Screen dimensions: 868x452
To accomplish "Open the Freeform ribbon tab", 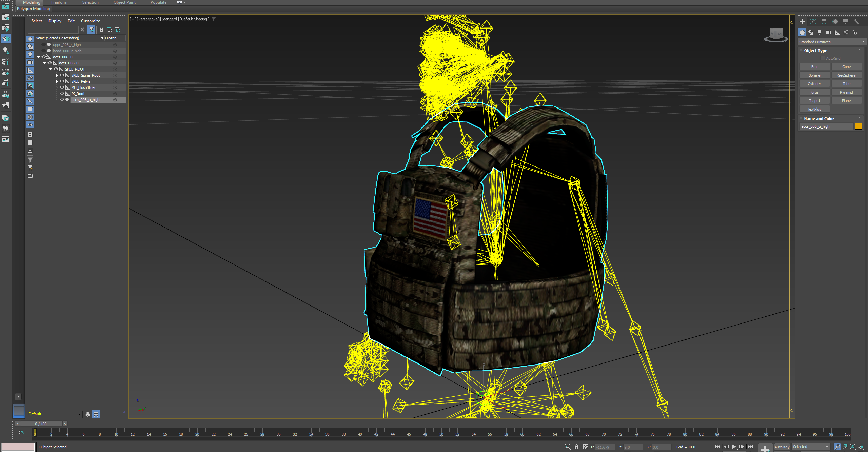I will pos(59,2).
